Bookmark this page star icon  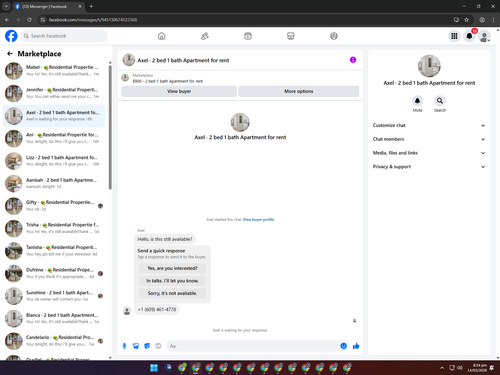coord(466,20)
